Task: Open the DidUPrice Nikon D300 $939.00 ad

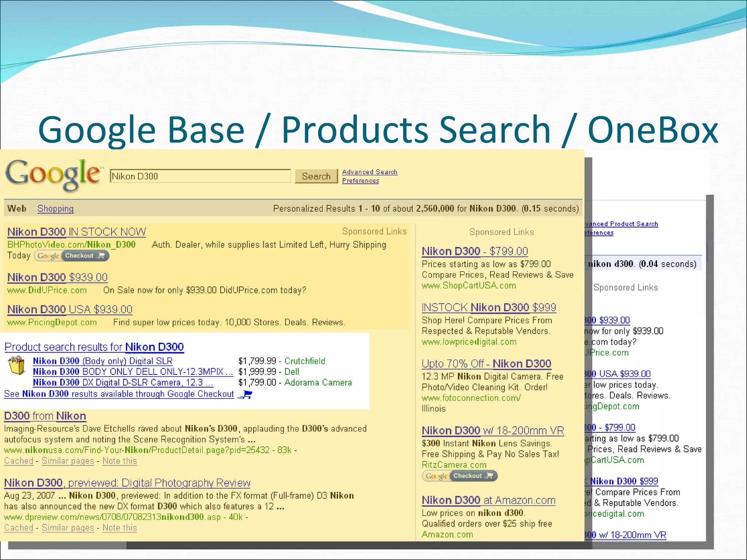Action: click(x=57, y=277)
